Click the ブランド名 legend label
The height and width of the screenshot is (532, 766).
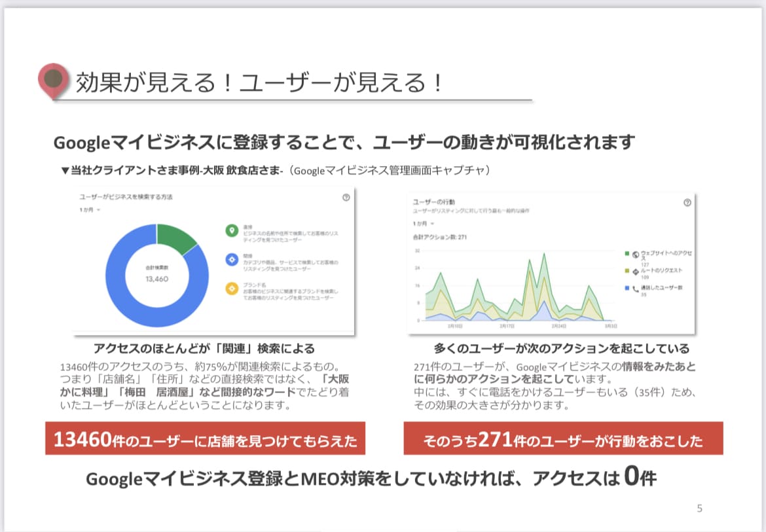(255, 285)
